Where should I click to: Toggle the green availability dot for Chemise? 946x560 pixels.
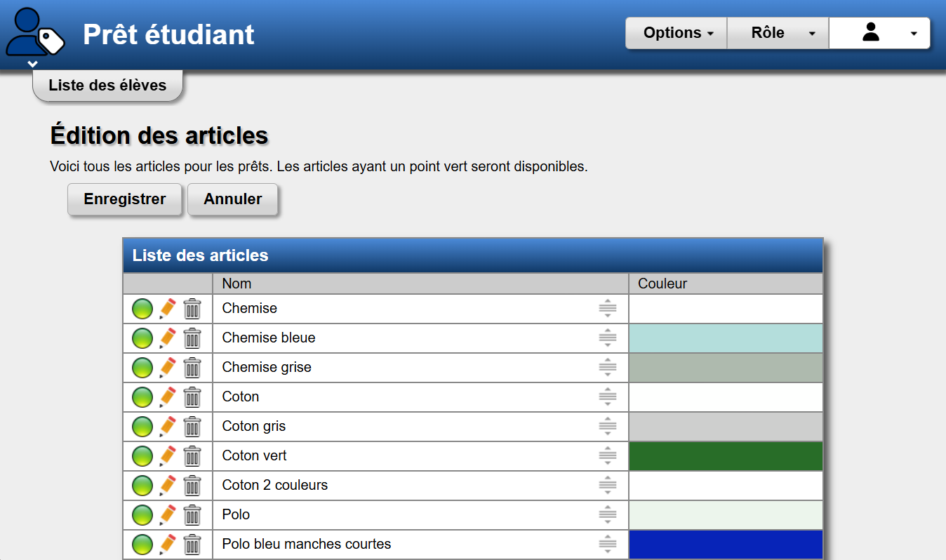tap(142, 309)
